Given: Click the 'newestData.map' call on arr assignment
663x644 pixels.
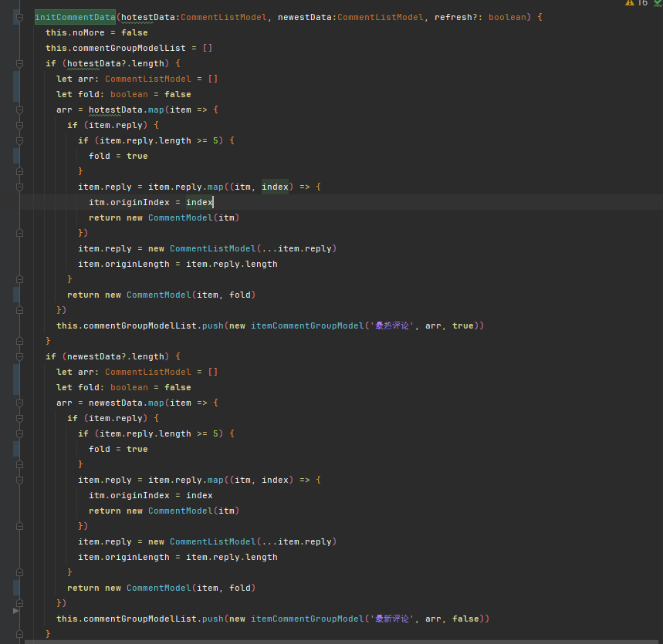Looking at the screenshot, I should coord(126,403).
